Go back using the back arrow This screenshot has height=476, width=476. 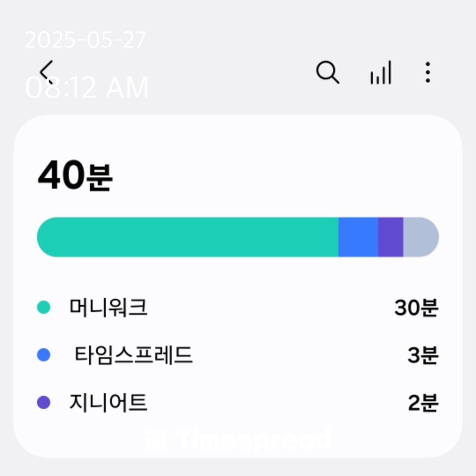(x=46, y=72)
